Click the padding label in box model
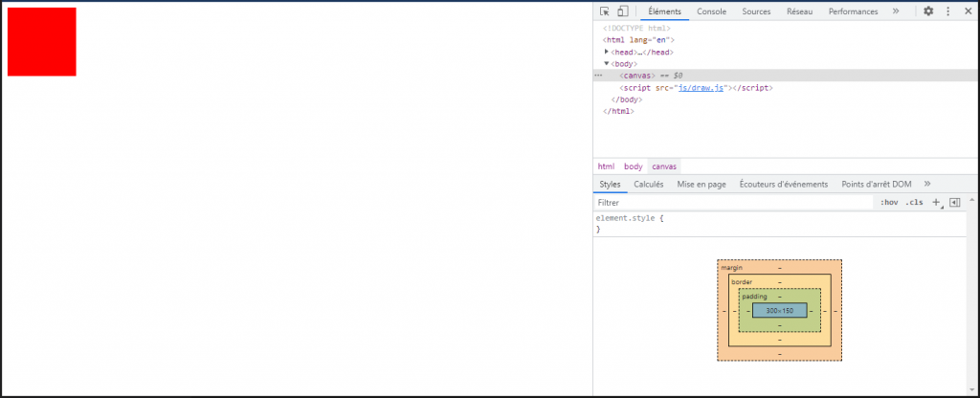The height and width of the screenshot is (398, 980). coord(754,297)
